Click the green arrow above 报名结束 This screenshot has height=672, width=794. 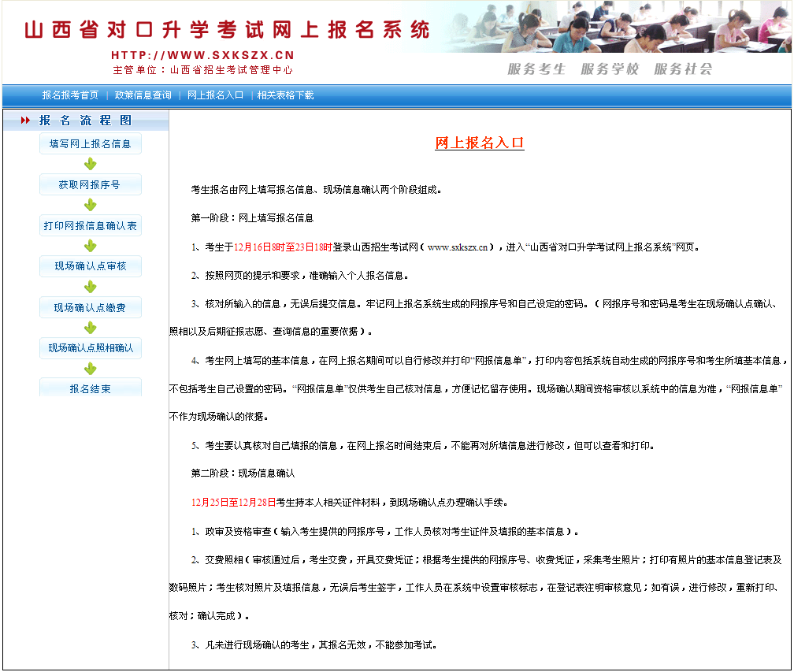click(91, 369)
